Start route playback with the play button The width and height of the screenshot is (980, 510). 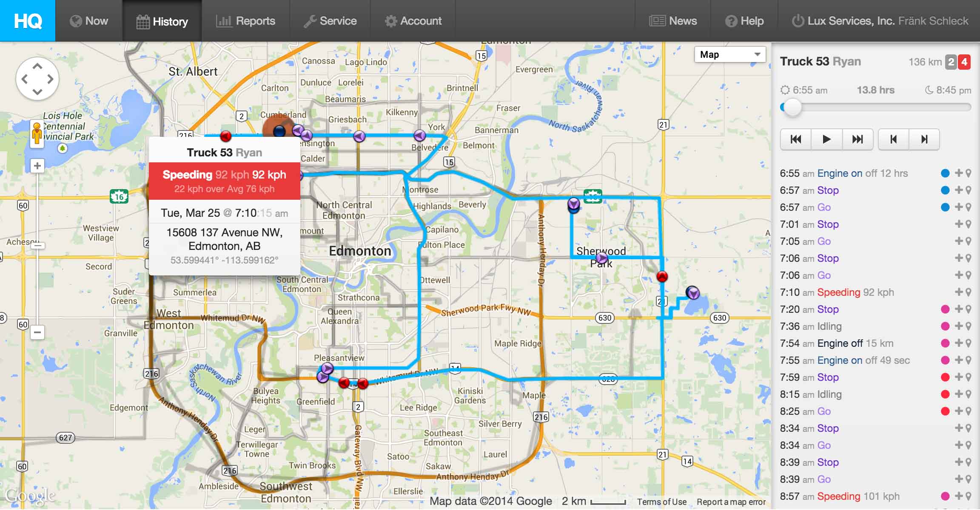826,139
